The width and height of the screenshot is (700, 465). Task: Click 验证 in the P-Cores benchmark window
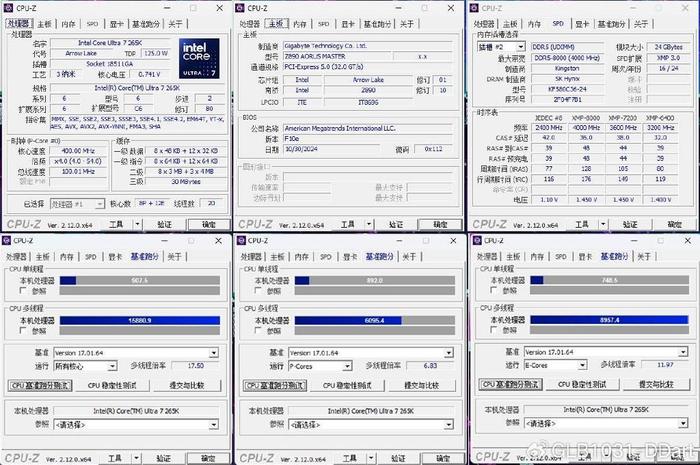click(x=398, y=458)
